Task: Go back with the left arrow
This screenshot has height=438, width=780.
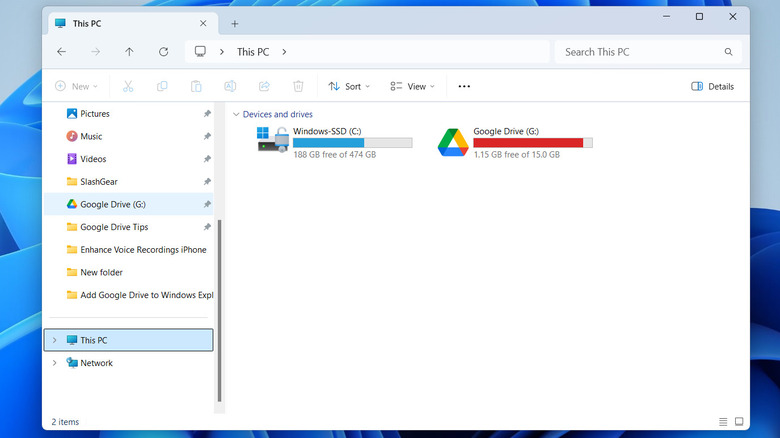Action: (61, 52)
